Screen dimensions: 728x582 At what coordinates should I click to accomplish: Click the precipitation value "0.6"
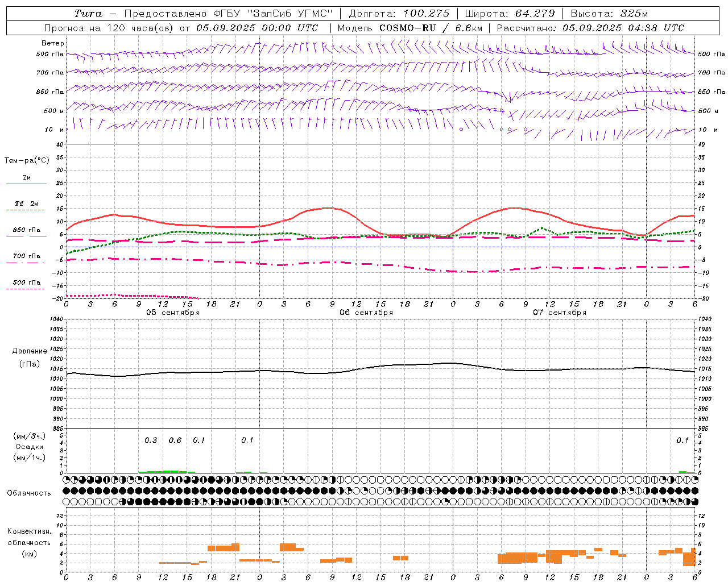175,440
